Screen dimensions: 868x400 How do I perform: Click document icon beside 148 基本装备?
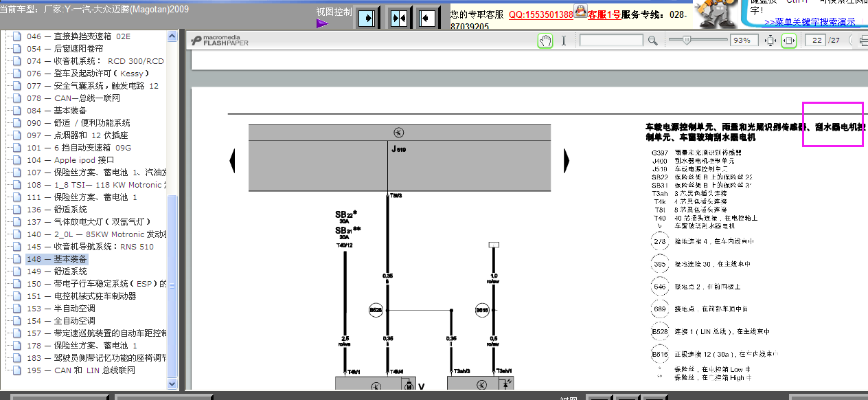coord(17,259)
